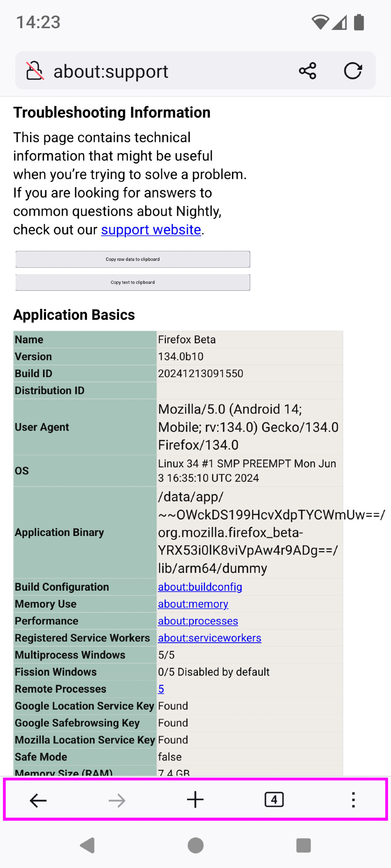This screenshot has height=868, width=391.
Task: Select version value 134.0b10
Action: [x=181, y=356]
